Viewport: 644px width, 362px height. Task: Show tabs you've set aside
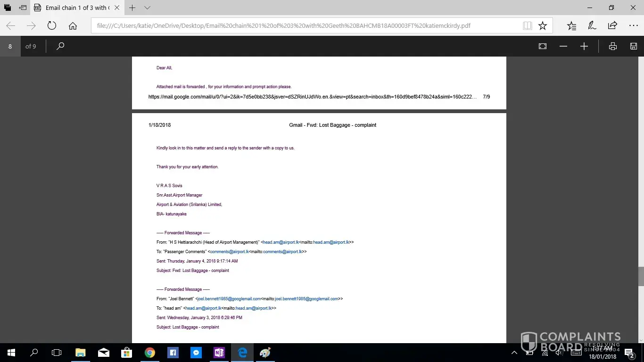pos(7,8)
